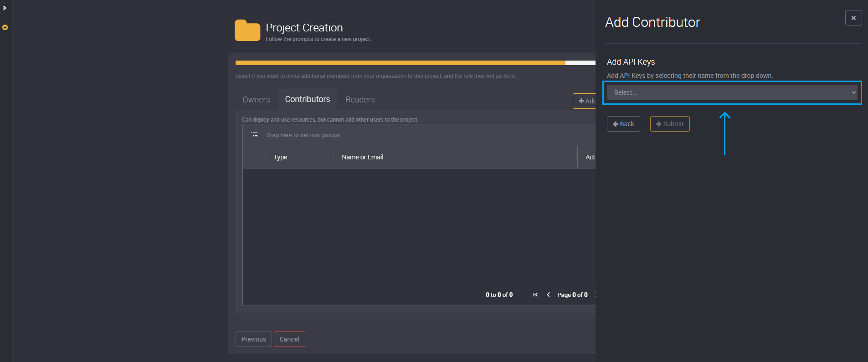Close the Add Contributor panel
This screenshot has width=868, height=362.
tap(853, 18)
